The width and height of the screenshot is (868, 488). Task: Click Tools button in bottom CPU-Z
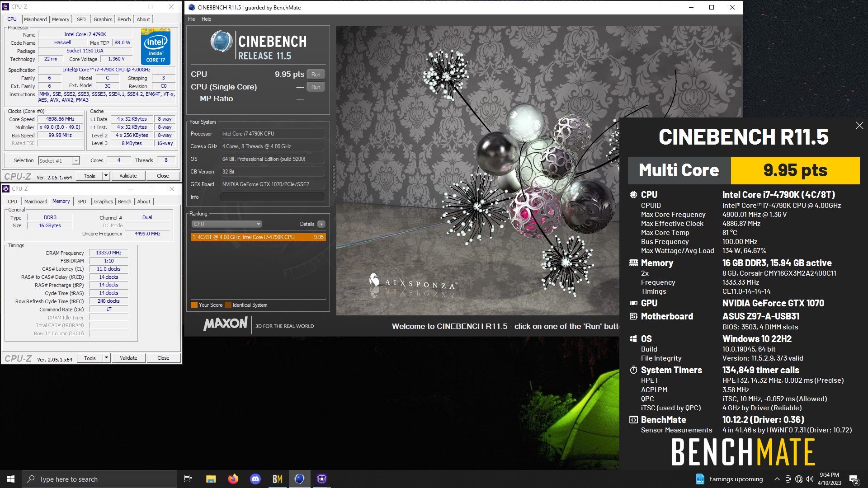(x=90, y=358)
